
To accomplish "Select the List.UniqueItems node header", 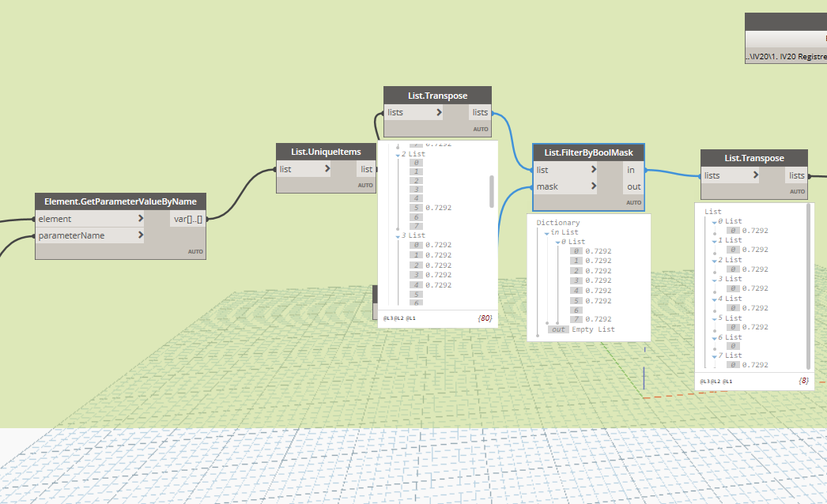I will (x=326, y=152).
